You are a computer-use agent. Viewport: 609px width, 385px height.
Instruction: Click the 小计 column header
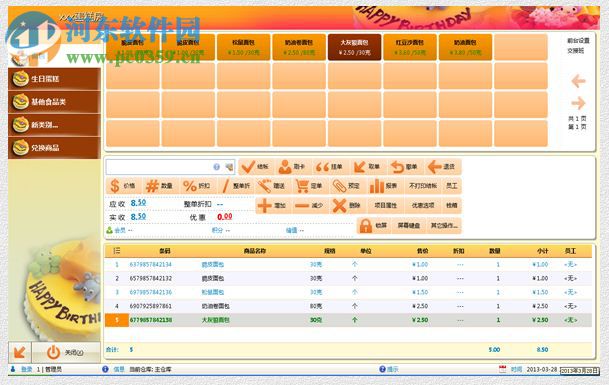pos(542,251)
